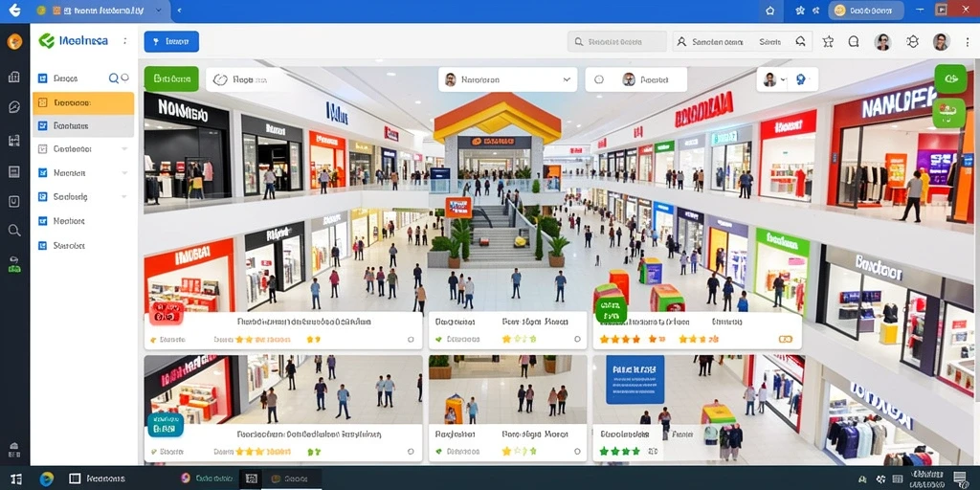The width and height of the screenshot is (980, 490).
Task: Launch the blue browser icon on the taskbar
Action: (x=46, y=479)
